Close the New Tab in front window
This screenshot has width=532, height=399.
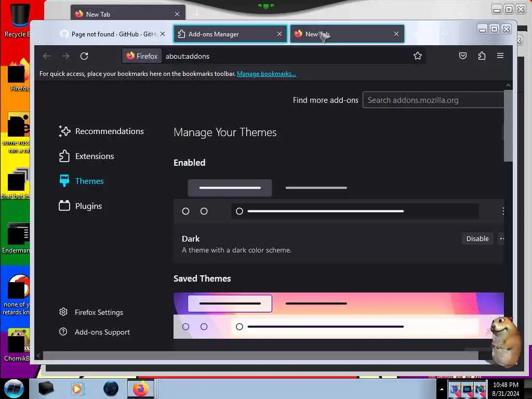coord(396,34)
